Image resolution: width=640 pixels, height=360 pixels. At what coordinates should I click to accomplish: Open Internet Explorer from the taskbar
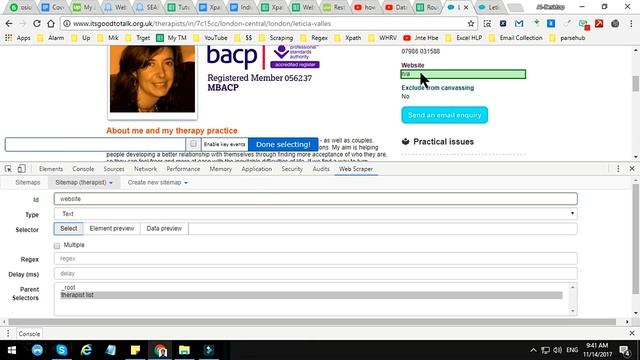tap(86, 350)
